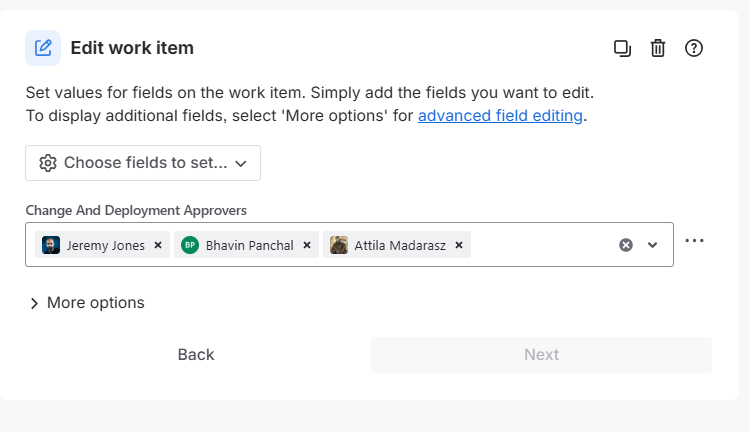The height and width of the screenshot is (432, 750).
Task: Click the Next button
Action: (x=541, y=354)
